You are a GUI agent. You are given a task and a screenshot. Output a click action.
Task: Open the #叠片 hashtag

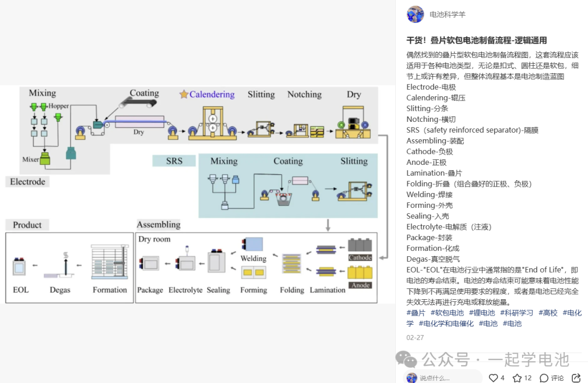(x=416, y=312)
